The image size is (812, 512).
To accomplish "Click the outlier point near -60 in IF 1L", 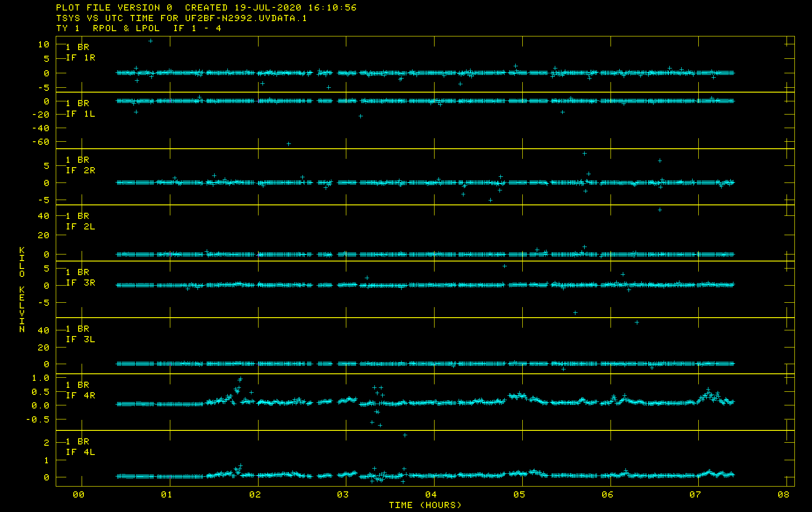I will 288,144.
